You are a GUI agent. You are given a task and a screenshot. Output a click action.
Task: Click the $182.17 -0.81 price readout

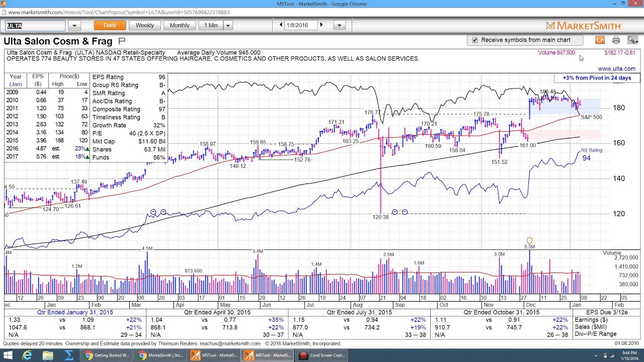pos(619,52)
